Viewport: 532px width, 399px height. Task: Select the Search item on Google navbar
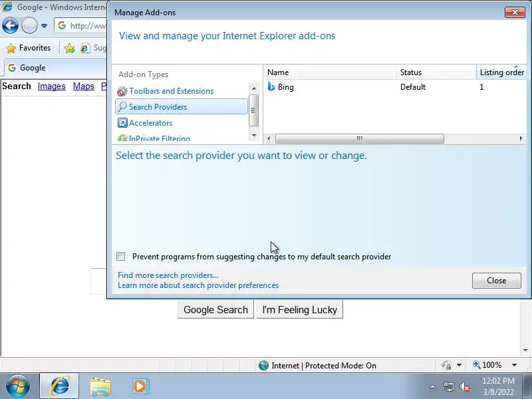[x=17, y=86]
